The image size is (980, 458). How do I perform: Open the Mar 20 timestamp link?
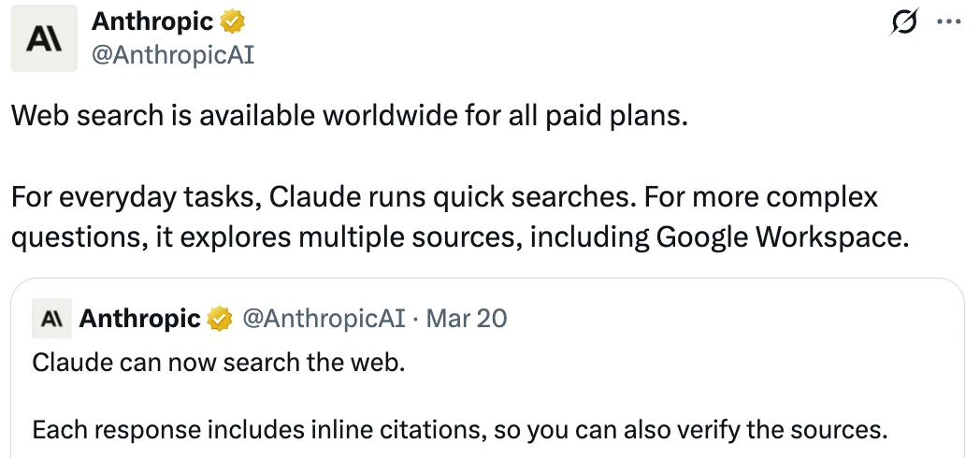[467, 319]
